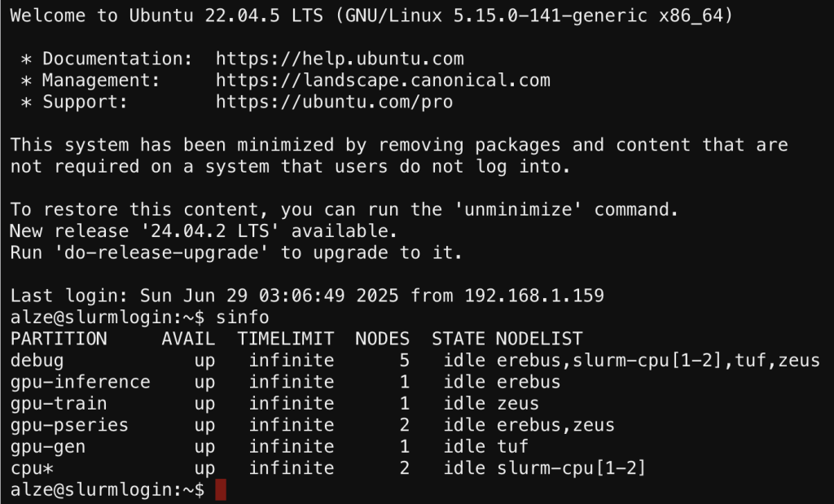Click the cpu* default partition name
The height and width of the screenshot is (504, 834).
[32, 468]
